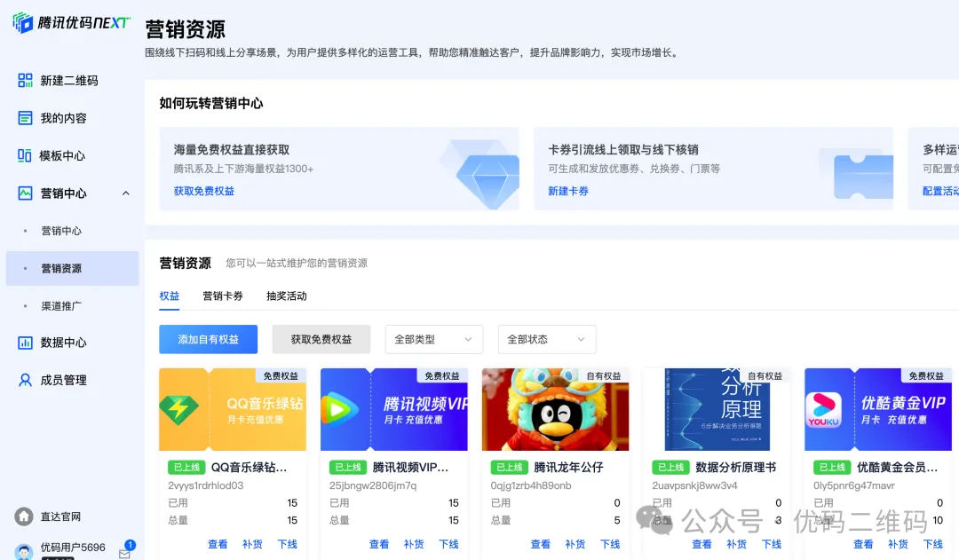The image size is (959, 560).
Task: Click the 直达官网 home icon
Action: 24,517
